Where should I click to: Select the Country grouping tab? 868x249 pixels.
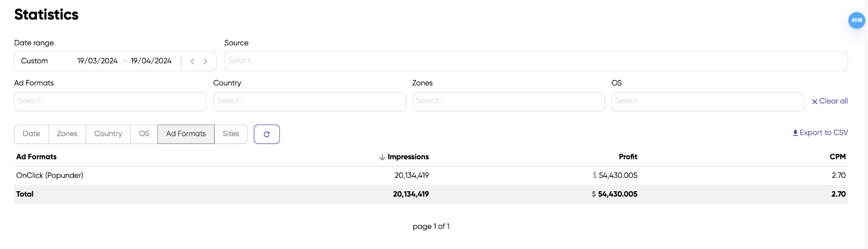108,134
